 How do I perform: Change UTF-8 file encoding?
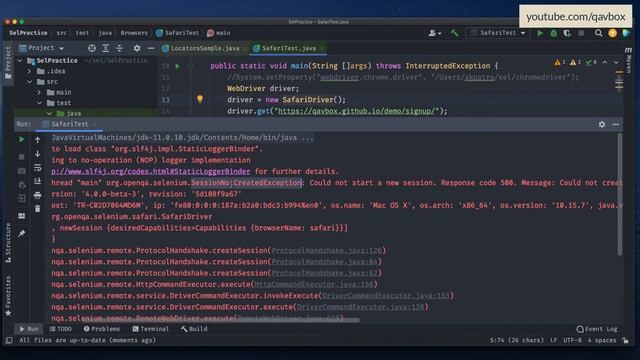(x=572, y=340)
